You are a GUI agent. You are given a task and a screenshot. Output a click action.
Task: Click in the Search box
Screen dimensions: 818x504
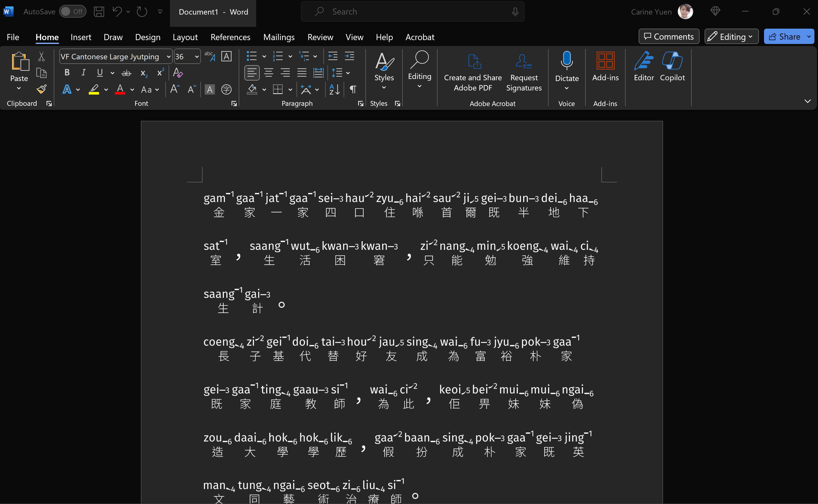pyautogui.click(x=412, y=12)
